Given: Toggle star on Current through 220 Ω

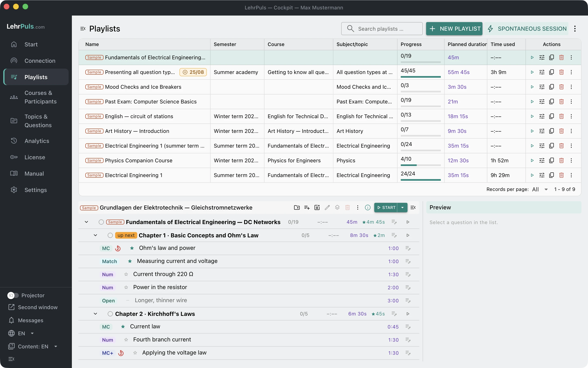Looking at the screenshot, I should tap(126, 274).
